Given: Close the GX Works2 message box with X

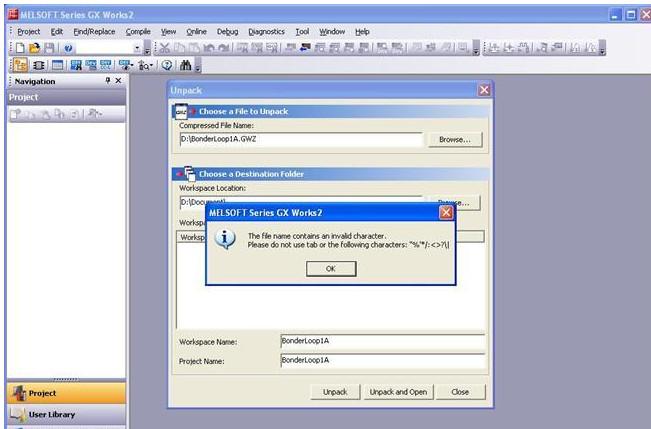Looking at the screenshot, I should [x=446, y=213].
